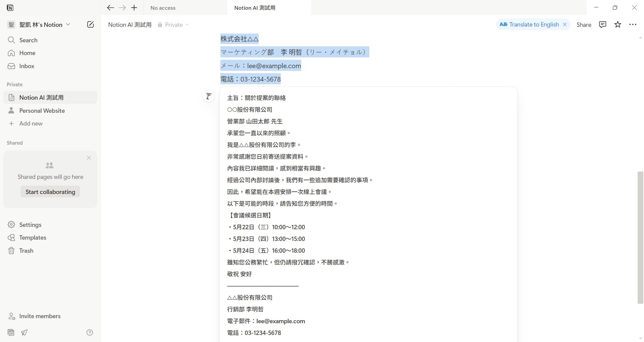
Task: Open Notion Calendar from bottom-left icon
Action: pos(11,332)
